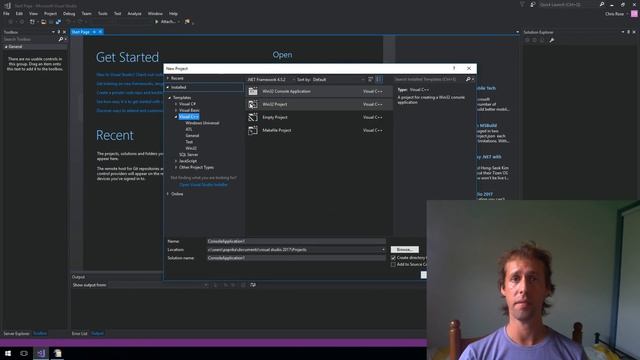Switch template list to small icons view
This screenshot has height=360, width=640.
click(371, 79)
